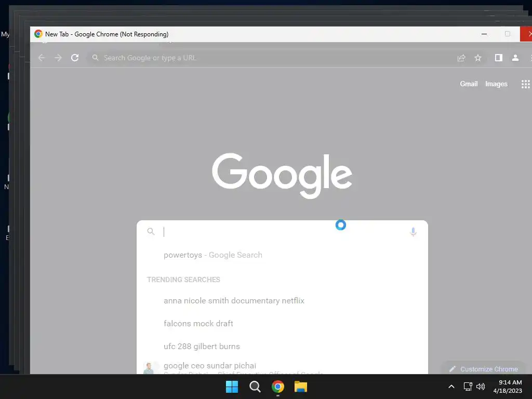Show hidden system tray icons

pyautogui.click(x=451, y=387)
